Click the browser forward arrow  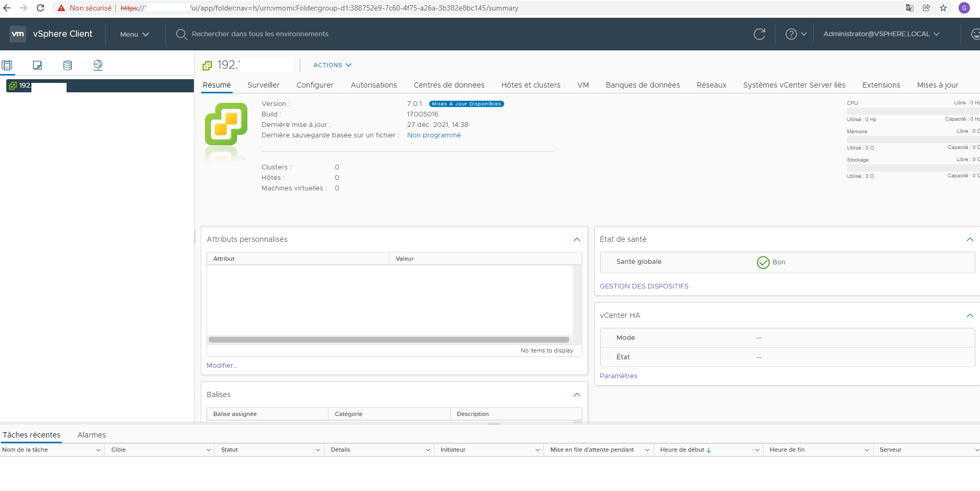click(x=24, y=8)
